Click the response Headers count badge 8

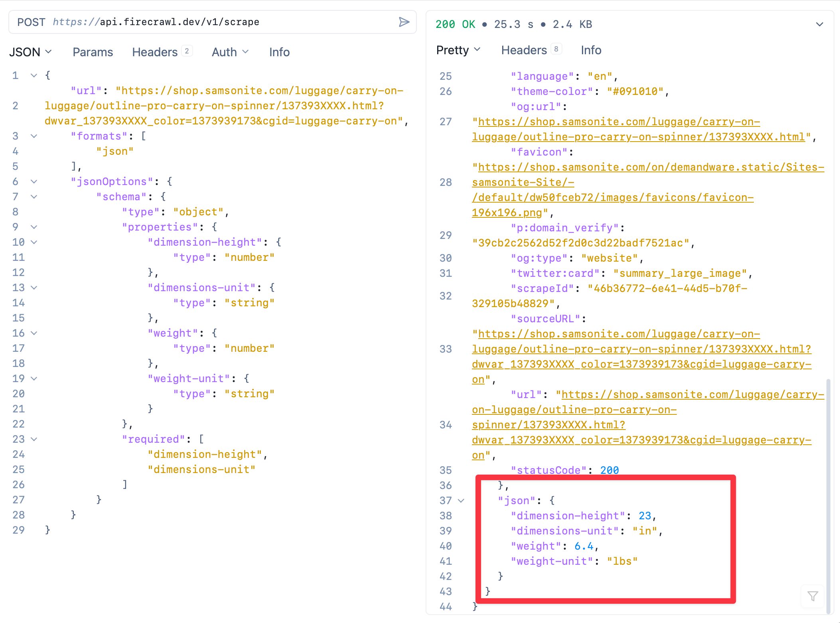point(556,49)
